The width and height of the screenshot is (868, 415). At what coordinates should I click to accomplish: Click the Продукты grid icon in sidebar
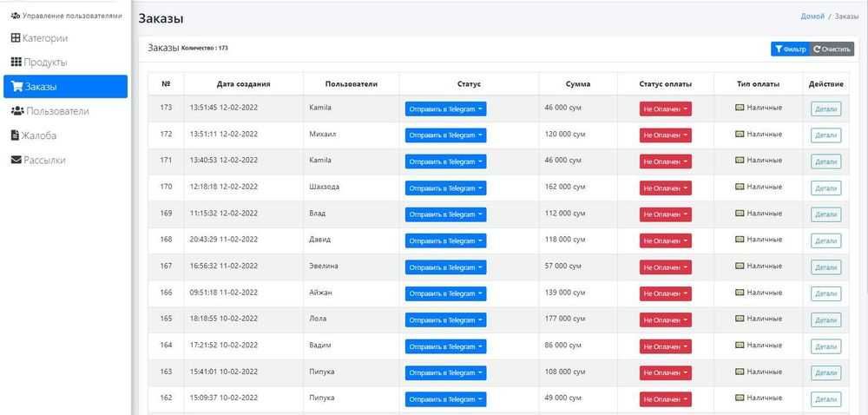pos(16,62)
